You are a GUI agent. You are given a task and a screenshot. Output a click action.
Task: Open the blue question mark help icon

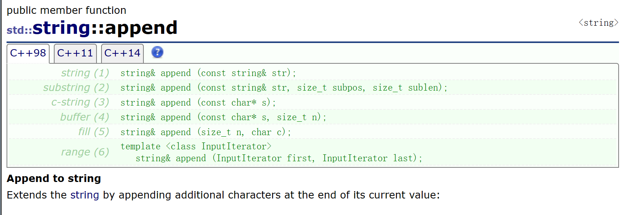(157, 52)
